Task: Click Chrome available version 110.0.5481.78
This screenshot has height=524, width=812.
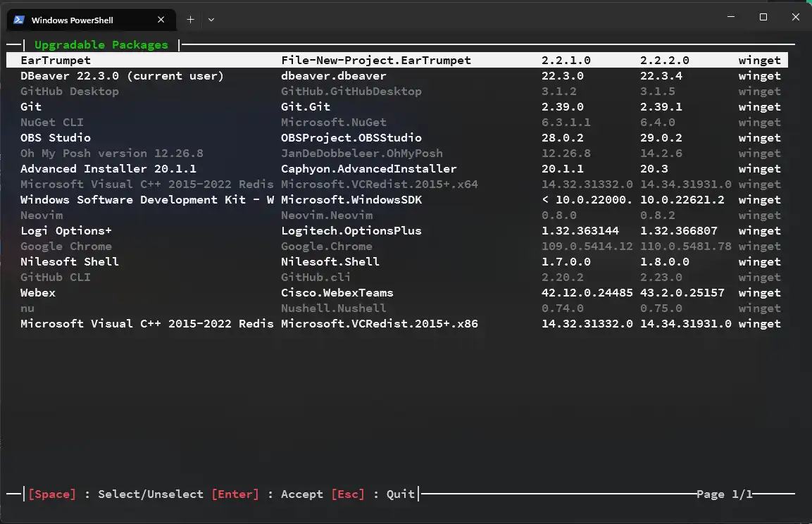Action: pos(686,247)
